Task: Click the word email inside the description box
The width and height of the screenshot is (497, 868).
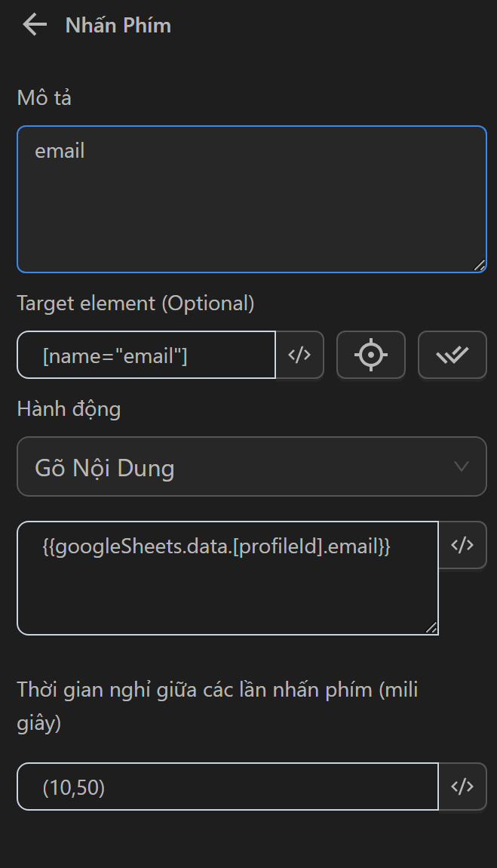Action: 60,151
